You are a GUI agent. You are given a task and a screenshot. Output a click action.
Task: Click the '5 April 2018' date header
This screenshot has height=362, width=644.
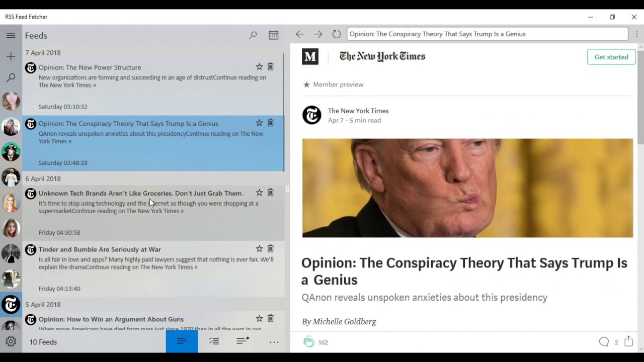(x=43, y=305)
